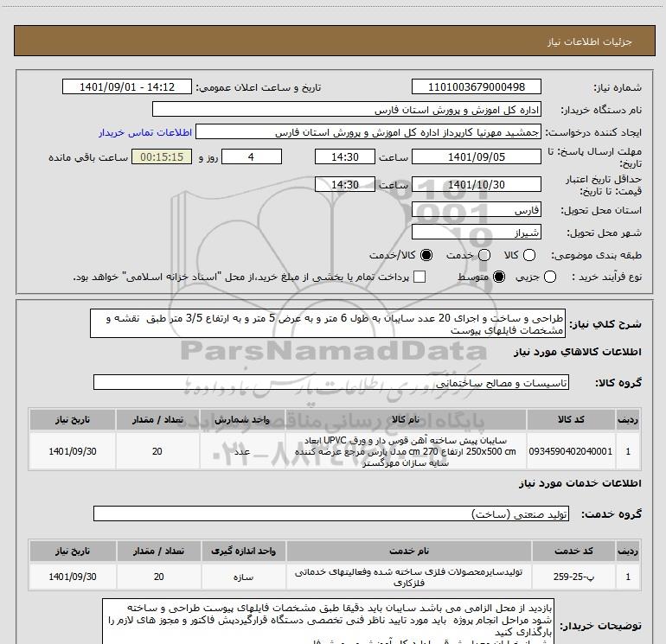Click the service unit cell سازه
This screenshot has width=666, height=644.
click(x=243, y=577)
